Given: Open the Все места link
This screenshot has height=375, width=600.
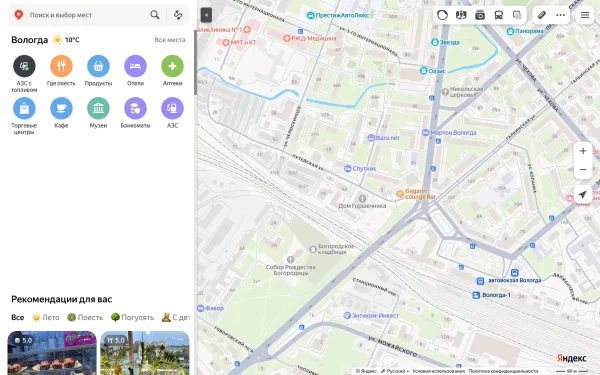Looking at the screenshot, I should click(x=170, y=40).
